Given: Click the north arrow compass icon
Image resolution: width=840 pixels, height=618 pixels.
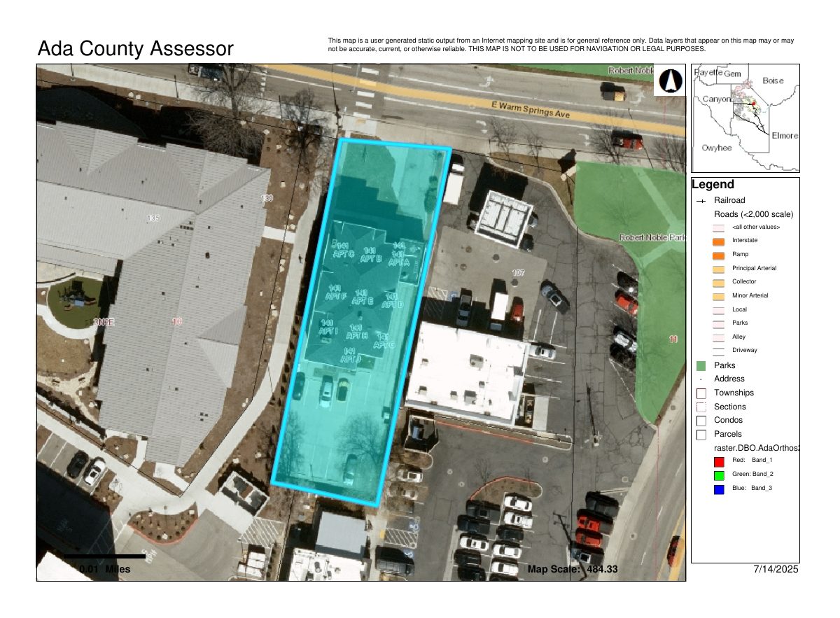Looking at the screenshot, I should tap(669, 80).
